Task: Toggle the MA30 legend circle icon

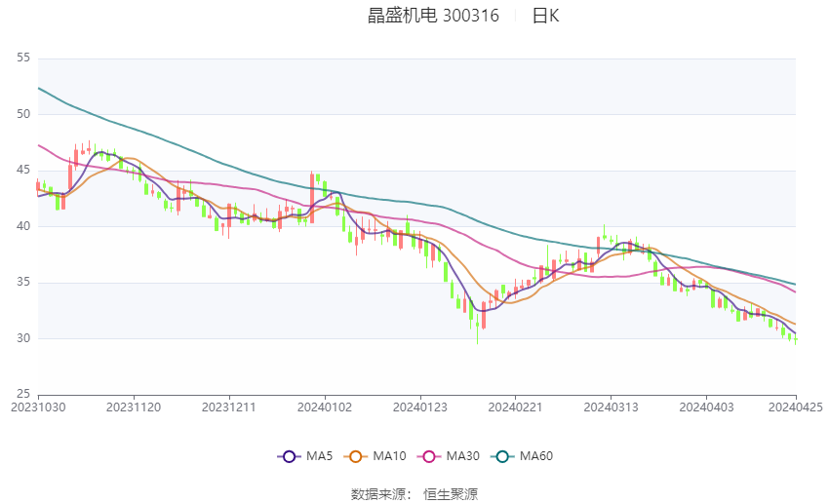Action: [x=429, y=456]
